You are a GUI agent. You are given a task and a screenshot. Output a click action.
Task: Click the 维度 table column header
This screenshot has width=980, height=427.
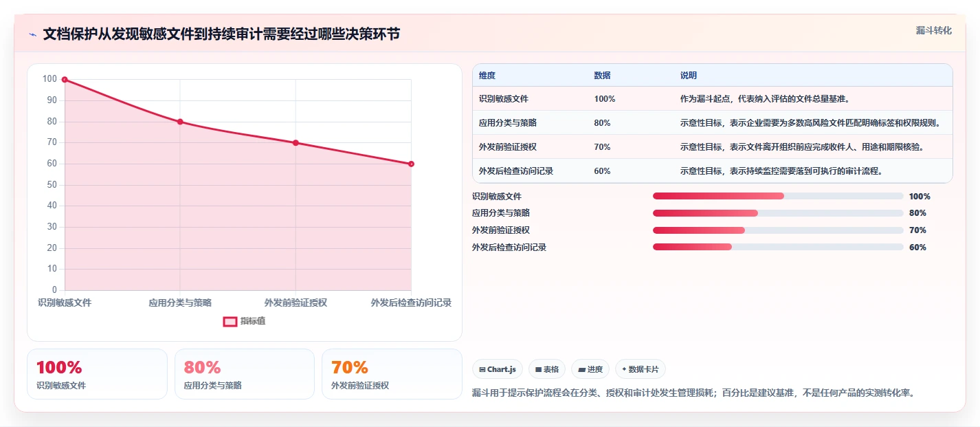487,76
